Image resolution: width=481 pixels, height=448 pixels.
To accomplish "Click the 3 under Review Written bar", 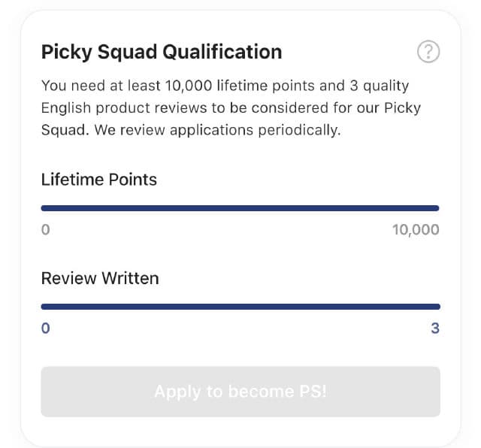I will [435, 328].
